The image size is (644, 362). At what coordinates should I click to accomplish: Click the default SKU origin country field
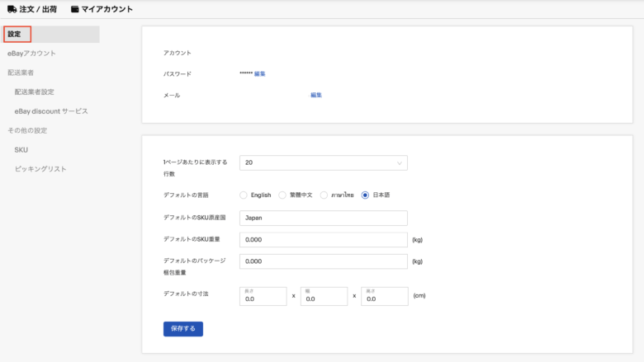pyautogui.click(x=323, y=218)
